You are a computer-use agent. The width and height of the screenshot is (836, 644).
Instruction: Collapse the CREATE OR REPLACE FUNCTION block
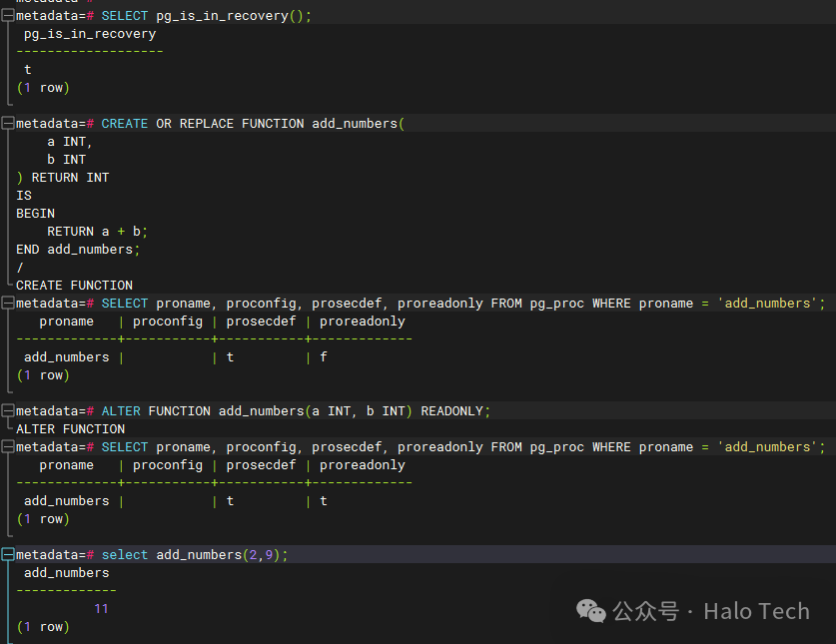(x=7, y=124)
